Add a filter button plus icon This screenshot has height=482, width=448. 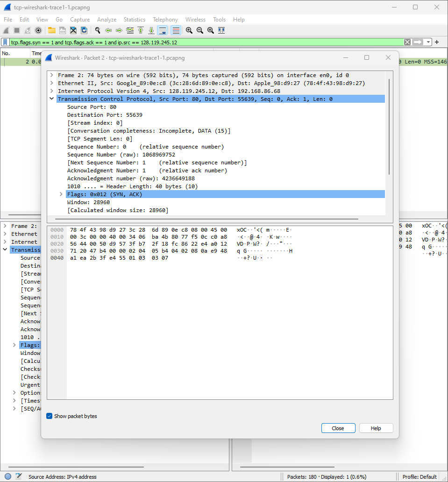tap(437, 42)
